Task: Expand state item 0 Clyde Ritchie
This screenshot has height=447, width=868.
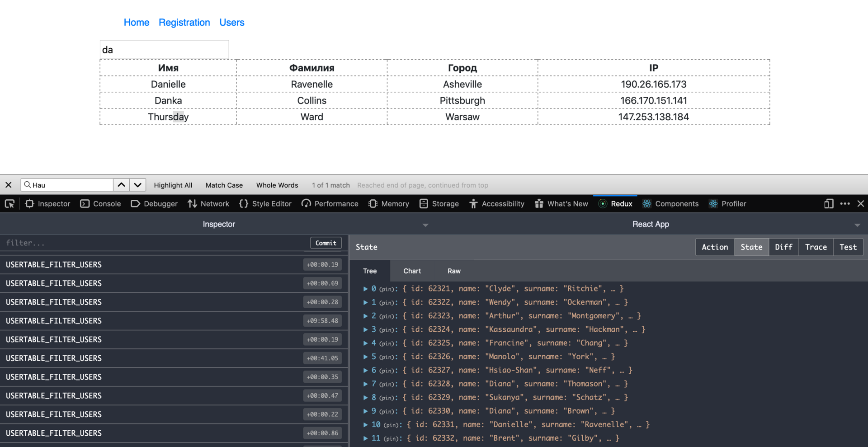Action: pos(365,289)
